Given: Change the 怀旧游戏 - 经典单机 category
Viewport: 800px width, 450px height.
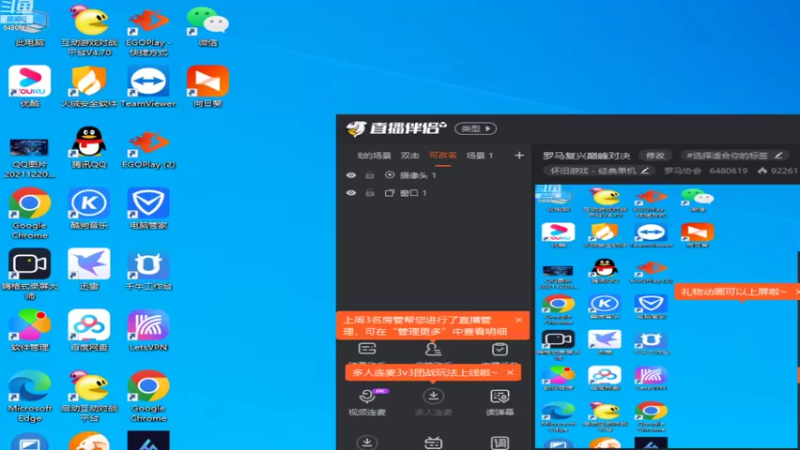Looking at the screenshot, I should pos(598,171).
